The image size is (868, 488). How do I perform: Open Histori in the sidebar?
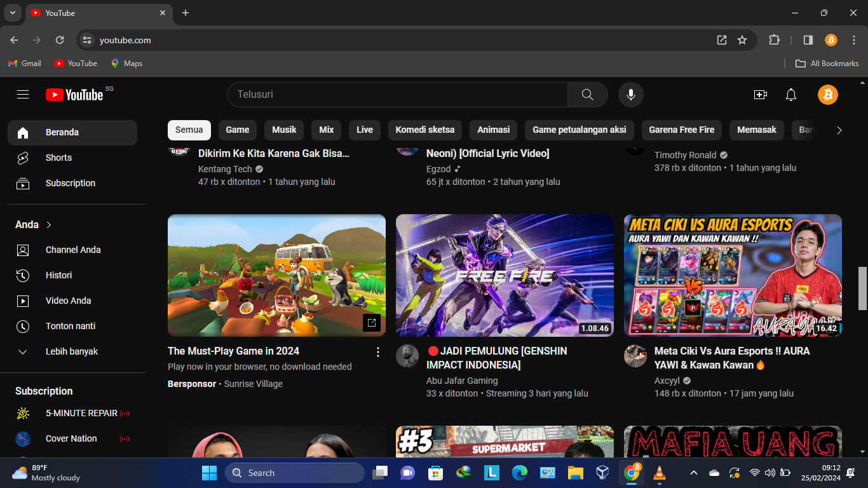pos(72,275)
